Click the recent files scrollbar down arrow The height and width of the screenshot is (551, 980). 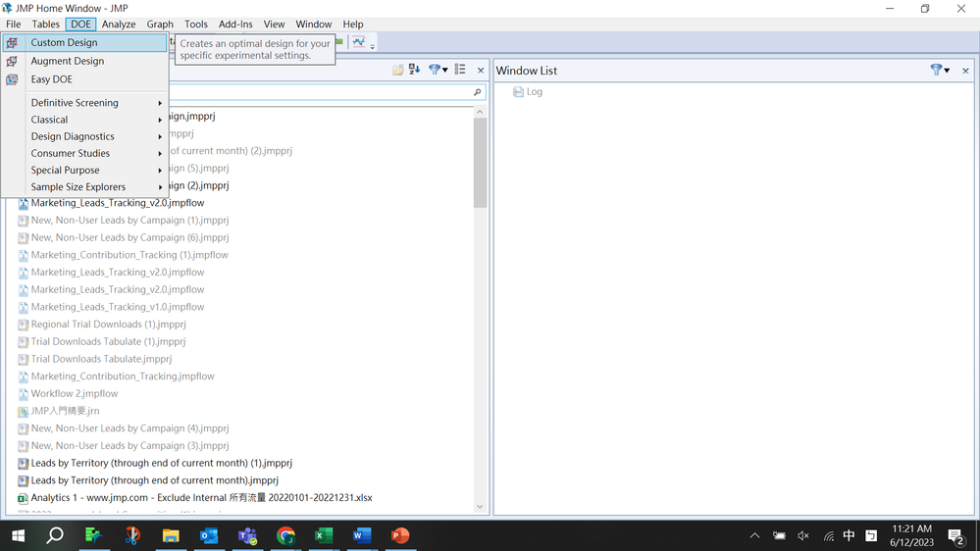pyautogui.click(x=480, y=507)
